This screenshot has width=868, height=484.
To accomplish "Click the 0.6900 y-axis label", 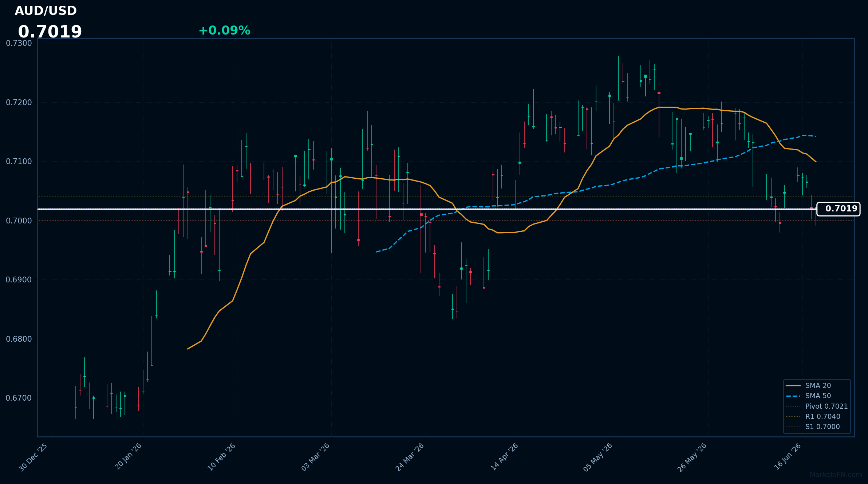I will pyautogui.click(x=19, y=280).
